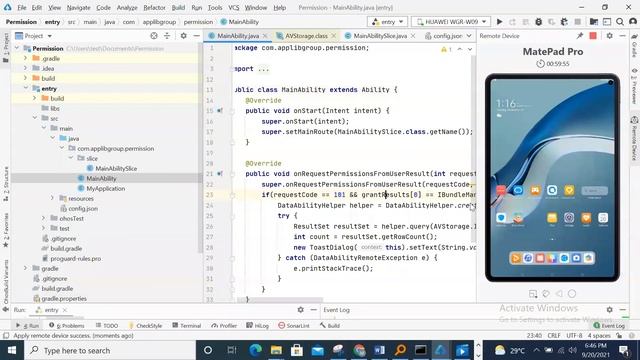Expand the ohosTest folder

(x=43, y=218)
